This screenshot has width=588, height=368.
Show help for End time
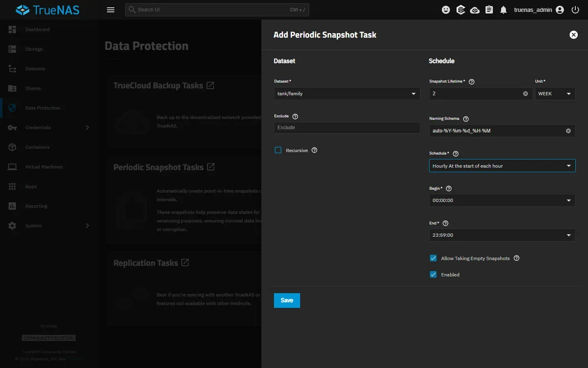click(445, 223)
